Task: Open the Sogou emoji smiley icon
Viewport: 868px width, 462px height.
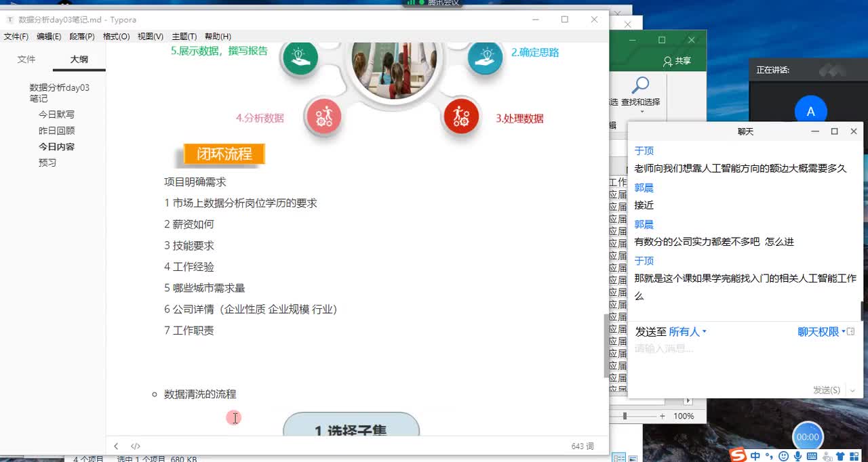Action: [x=785, y=457]
